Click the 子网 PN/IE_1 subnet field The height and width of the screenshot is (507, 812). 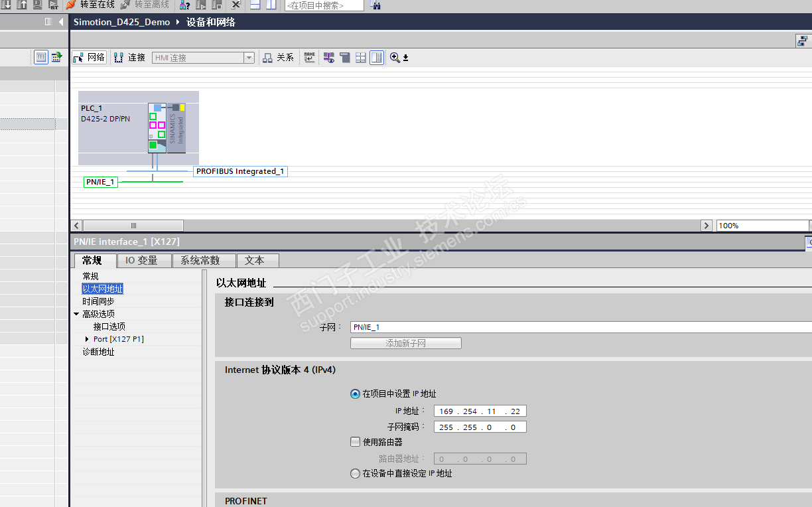[581, 326]
